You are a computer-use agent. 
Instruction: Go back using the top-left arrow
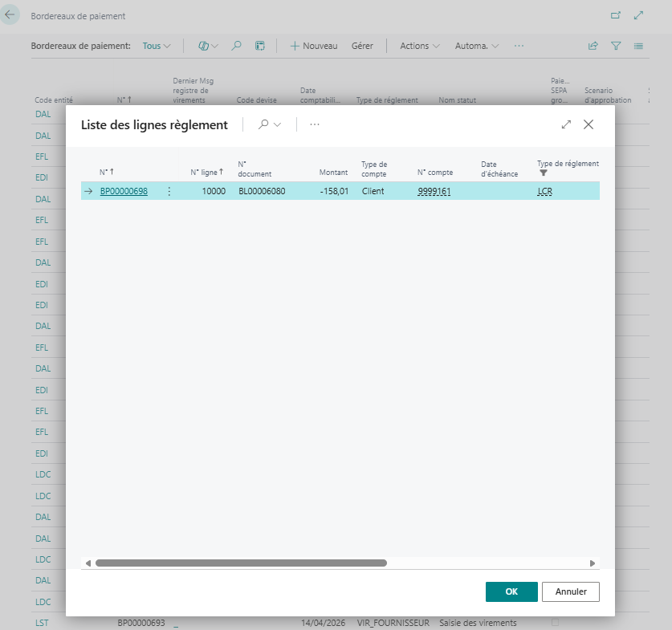tap(10, 15)
